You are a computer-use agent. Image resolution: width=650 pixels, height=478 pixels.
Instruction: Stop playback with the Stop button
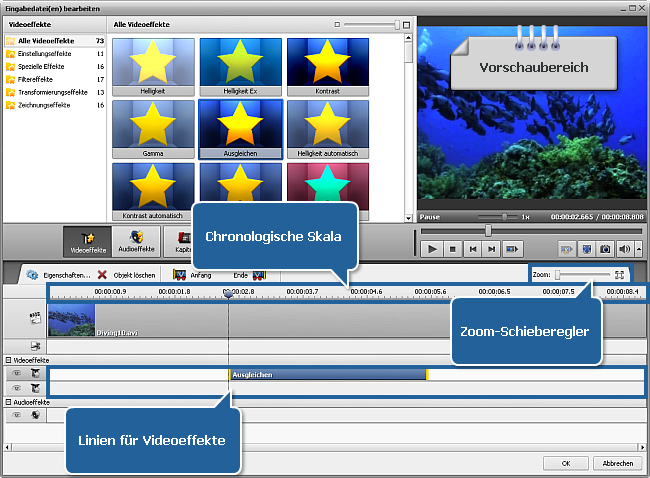(453, 249)
